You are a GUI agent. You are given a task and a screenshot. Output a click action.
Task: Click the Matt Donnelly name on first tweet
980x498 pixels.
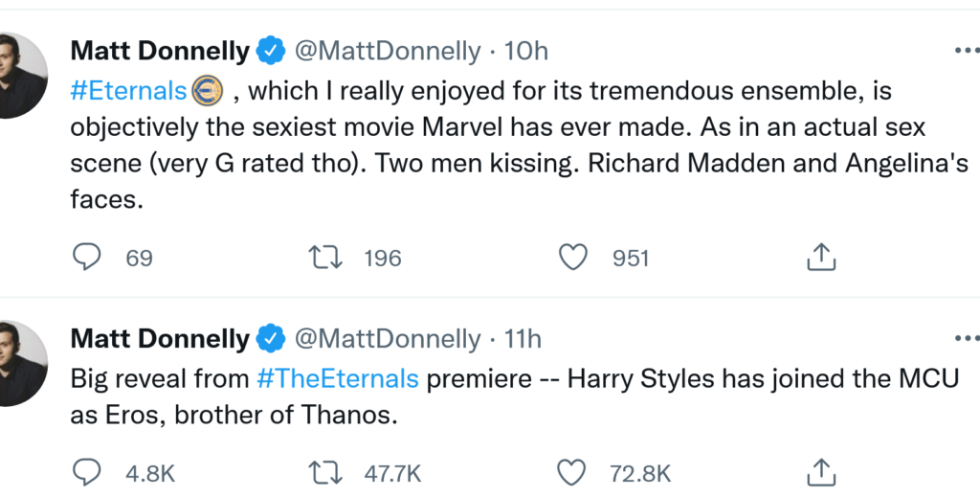pos(160,50)
